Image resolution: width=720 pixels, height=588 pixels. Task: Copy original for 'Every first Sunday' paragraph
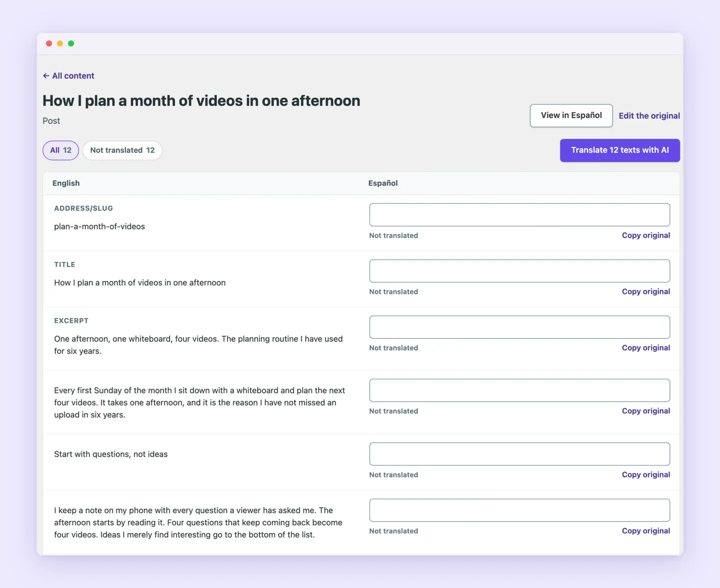(x=645, y=411)
